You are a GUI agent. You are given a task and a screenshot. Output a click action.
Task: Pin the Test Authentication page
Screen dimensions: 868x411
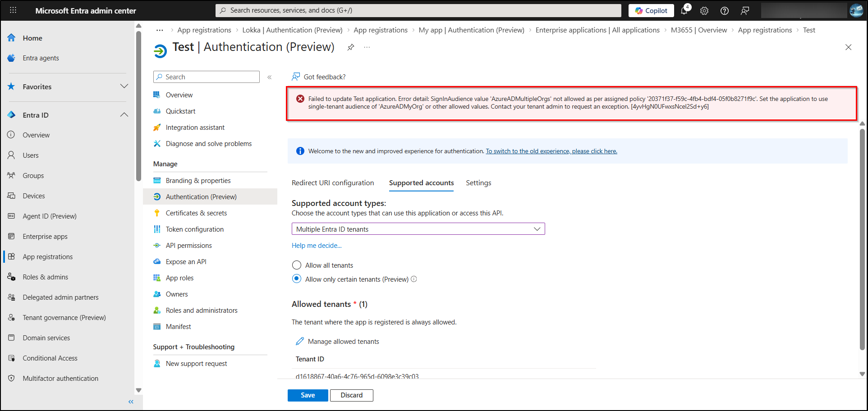pos(351,47)
